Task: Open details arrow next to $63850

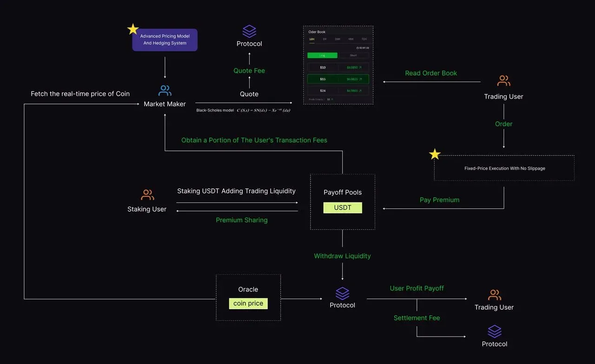Action: click(x=360, y=67)
